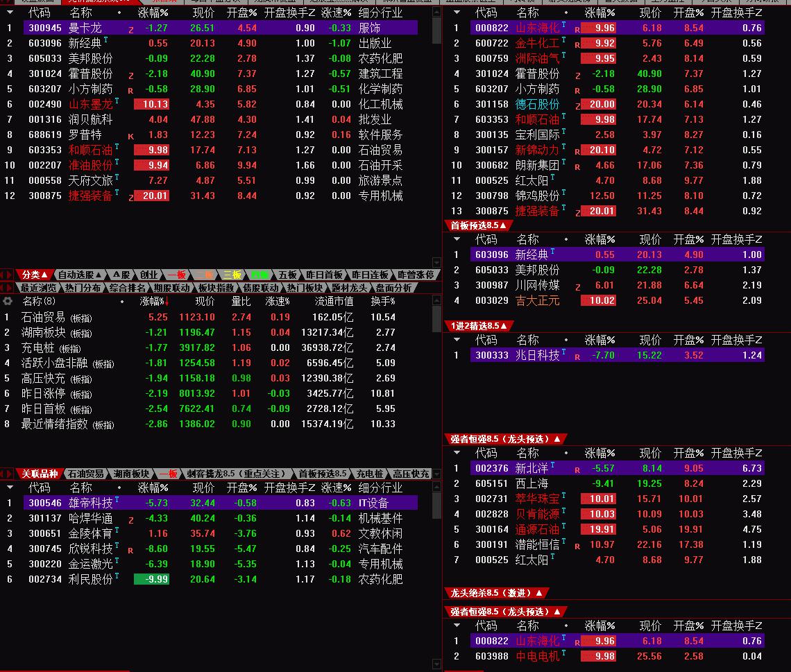Click the down arrow of the top-left stock list scrollbar

[x=437, y=262]
